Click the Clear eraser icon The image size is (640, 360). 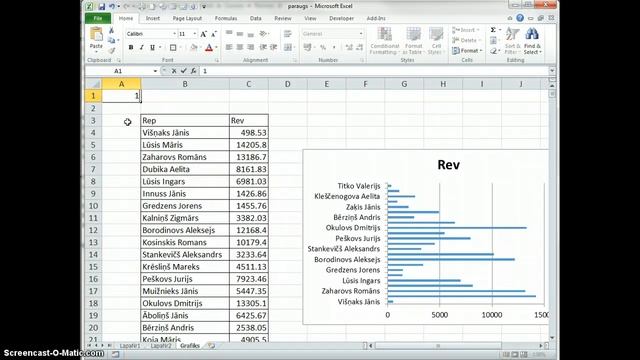pyautogui.click(x=493, y=51)
